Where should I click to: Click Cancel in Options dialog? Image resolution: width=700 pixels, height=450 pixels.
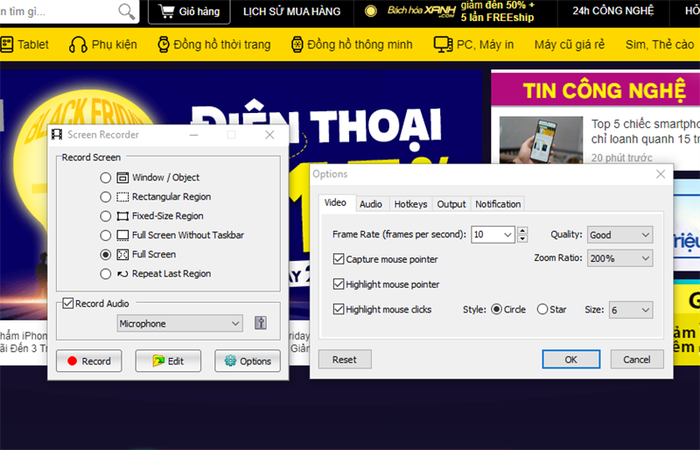tap(637, 359)
